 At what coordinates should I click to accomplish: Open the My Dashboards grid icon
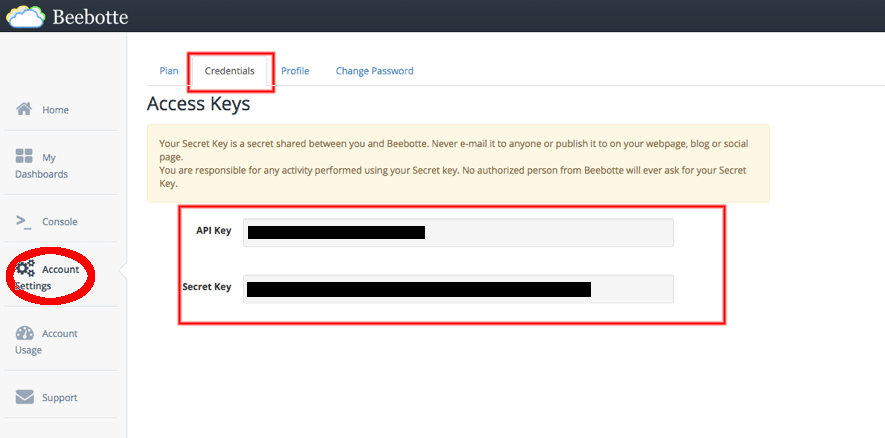[x=25, y=157]
